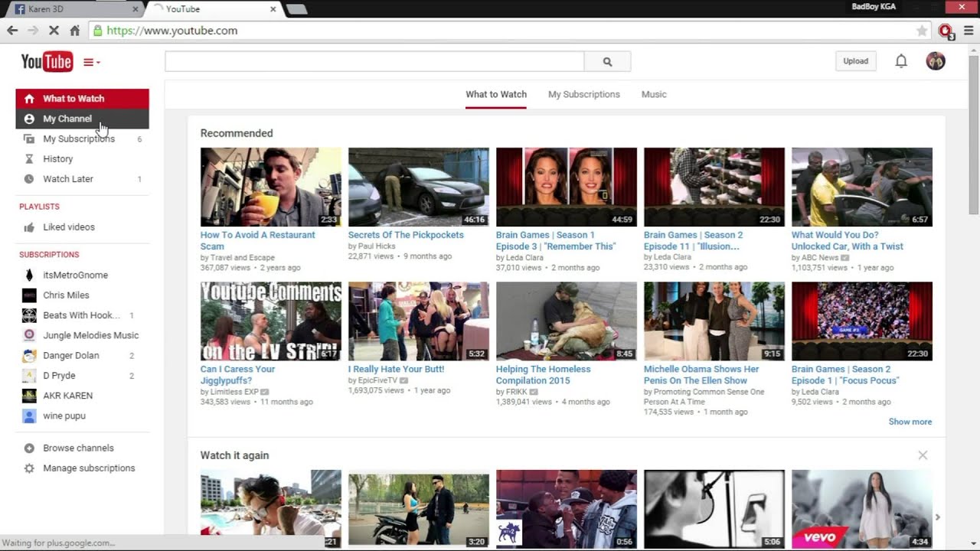Image resolution: width=980 pixels, height=551 pixels.
Task: Click the Manage subscriptions gear icon
Action: click(29, 468)
